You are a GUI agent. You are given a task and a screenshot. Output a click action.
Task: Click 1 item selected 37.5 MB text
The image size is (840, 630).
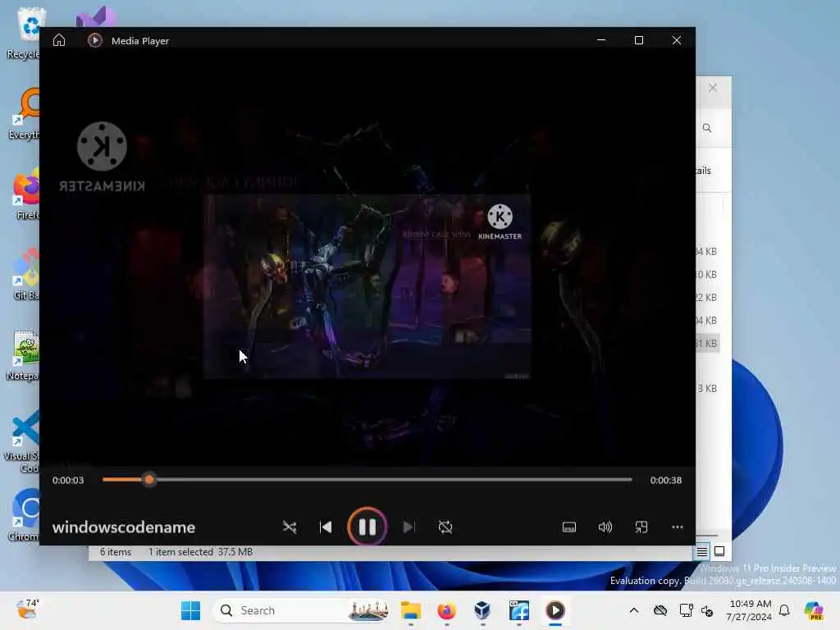(200, 552)
